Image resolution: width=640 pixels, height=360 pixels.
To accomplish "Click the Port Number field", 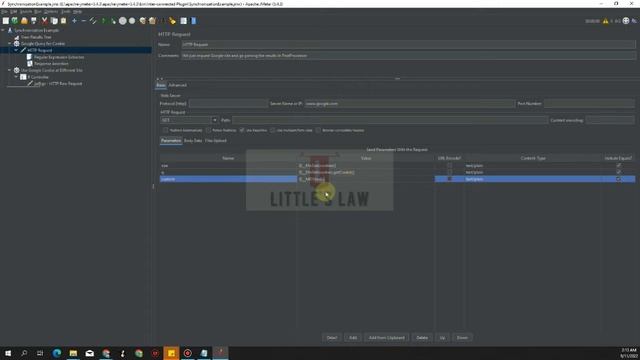I will coord(589,104).
